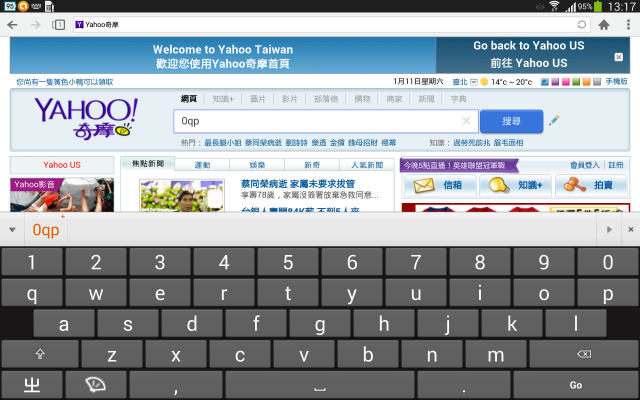Open the Yahoo US sidebar link
This screenshot has width=640, height=400.
pos(62,165)
